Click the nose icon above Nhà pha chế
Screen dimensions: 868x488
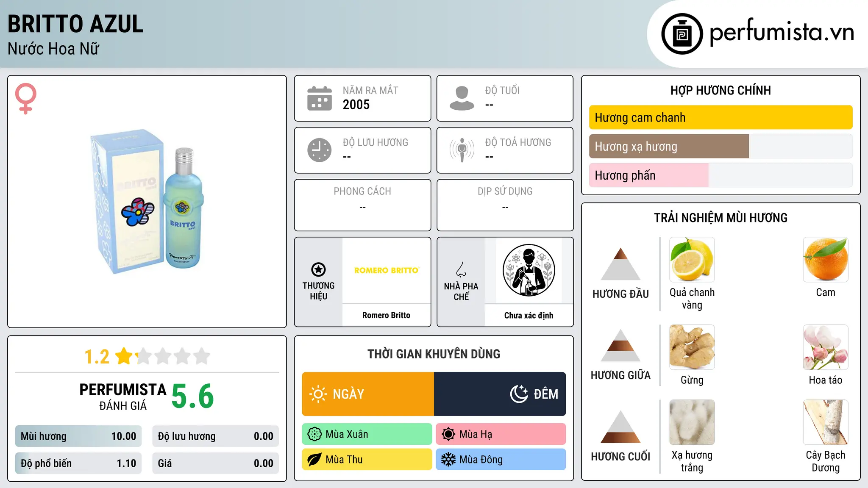(461, 269)
